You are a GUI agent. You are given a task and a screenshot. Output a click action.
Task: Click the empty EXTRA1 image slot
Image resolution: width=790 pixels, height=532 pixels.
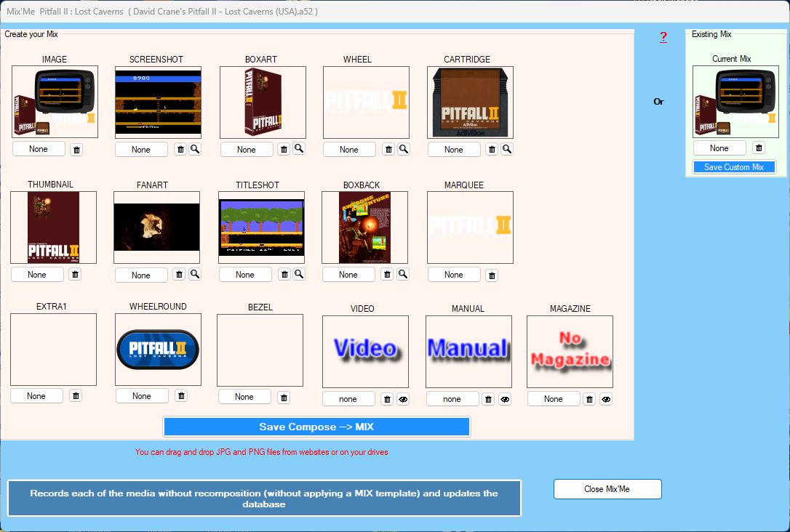pos(53,350)
